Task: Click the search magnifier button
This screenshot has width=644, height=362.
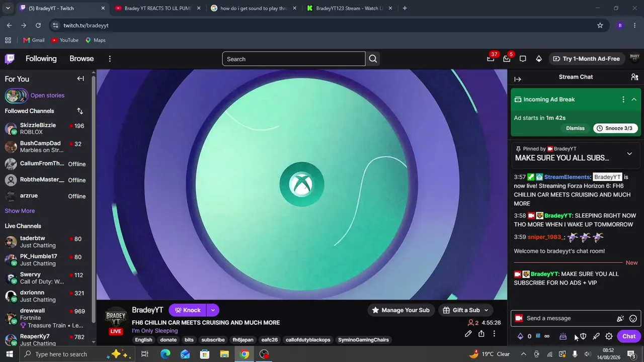Action: tap(373, 59)
